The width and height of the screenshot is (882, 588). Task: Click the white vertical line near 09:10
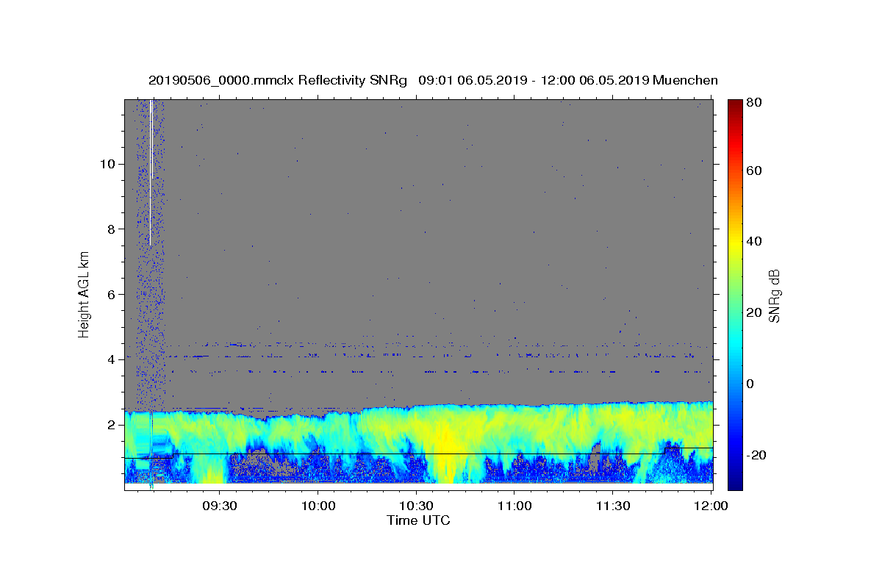pyautogui.click(x=151, y=173)
